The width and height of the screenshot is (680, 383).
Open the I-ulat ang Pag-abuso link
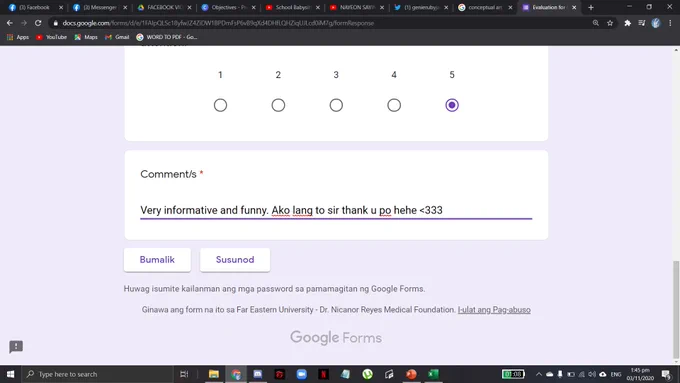pos(494,310)
